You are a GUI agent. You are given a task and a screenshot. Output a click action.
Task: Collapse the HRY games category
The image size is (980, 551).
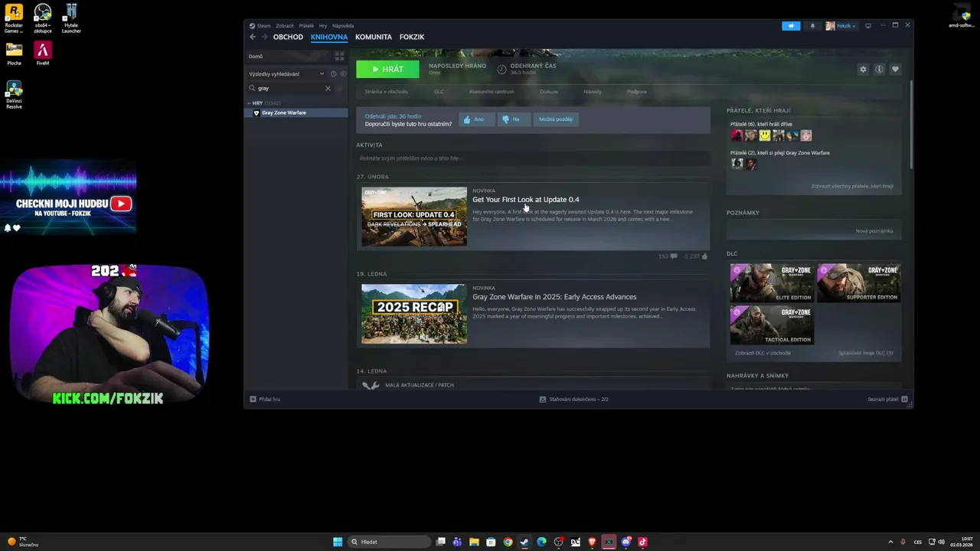tap(250, 103)
